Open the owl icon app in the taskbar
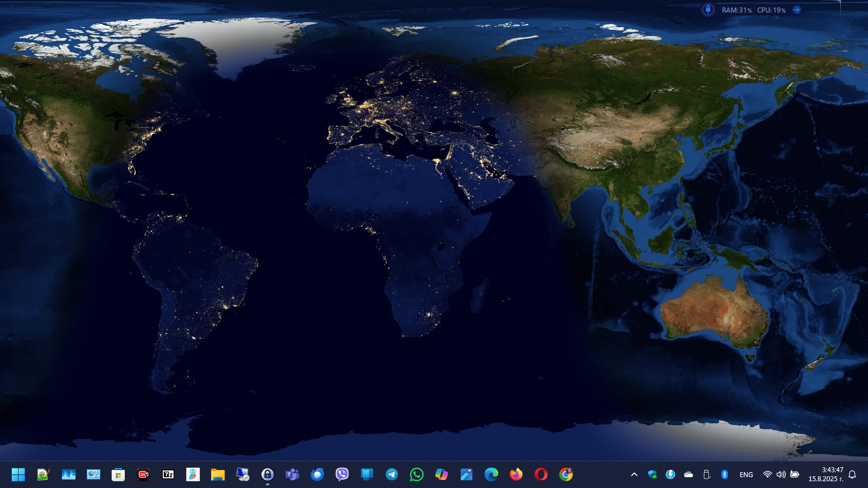Screen dimensions: 868x488 tap(193, 474)
